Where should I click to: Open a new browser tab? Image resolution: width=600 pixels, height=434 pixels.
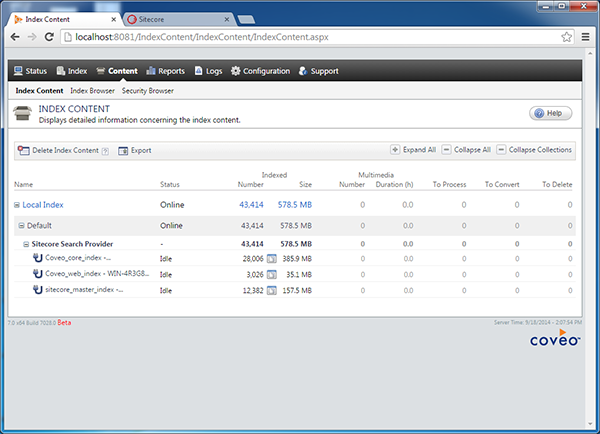(246, 20)
